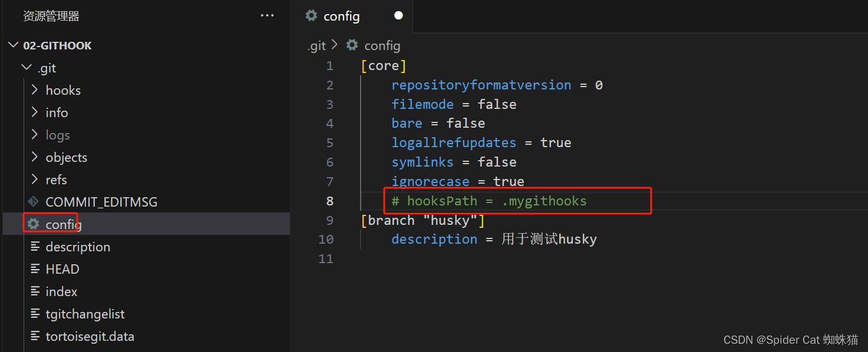This screenshot has height=352, width=868.
Task: Click line number 8 in the gutter
Action: [x=329, y=201]
